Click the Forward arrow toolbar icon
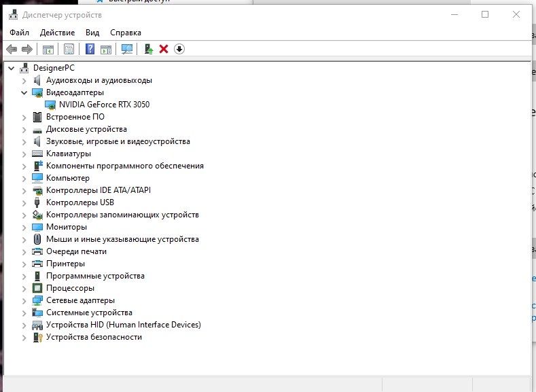The height and width of the screenshot is (392, 536). [27, 49]
